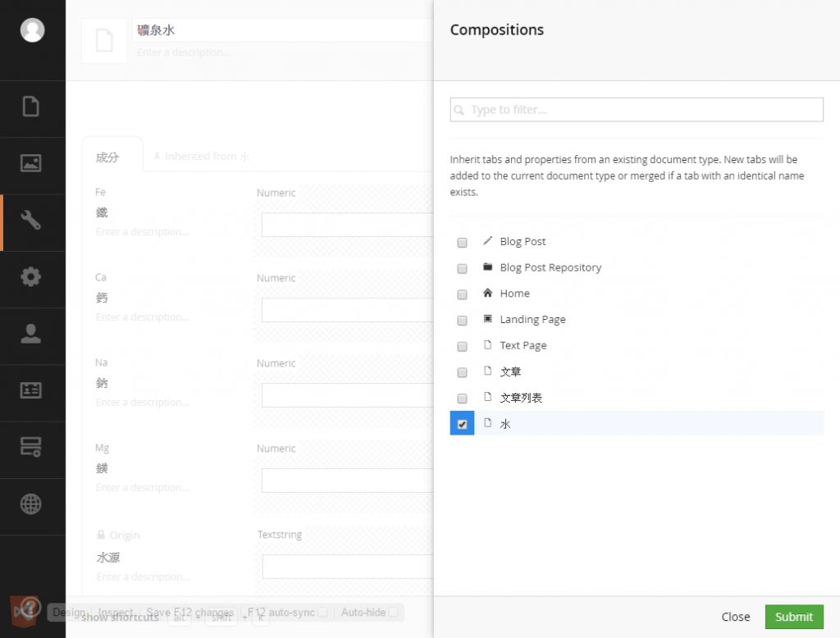
Task: Click the document type icon placeholder
Action: coord(104,41)
